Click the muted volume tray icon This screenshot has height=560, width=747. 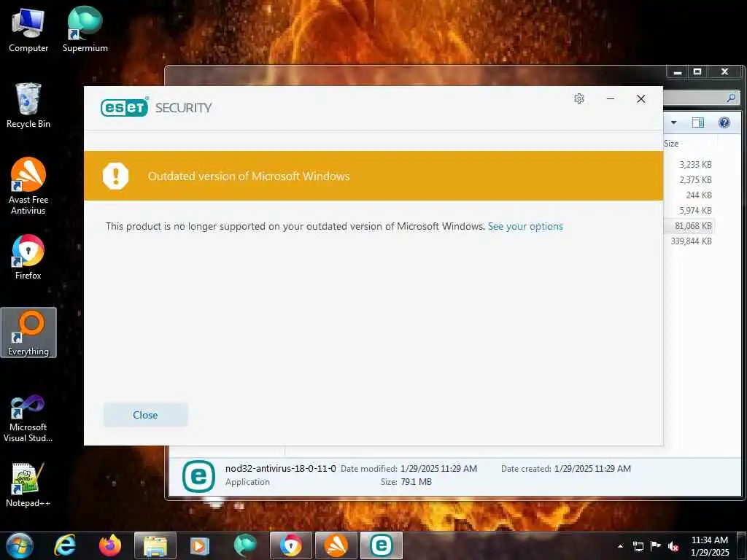[673, 546]
